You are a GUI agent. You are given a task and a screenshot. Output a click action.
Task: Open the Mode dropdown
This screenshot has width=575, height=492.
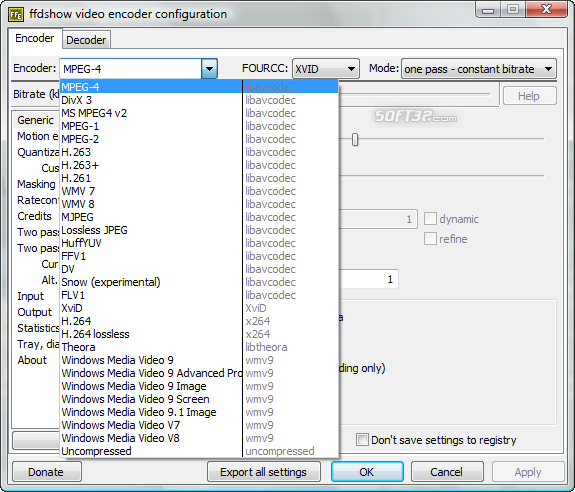click(479, 69)
